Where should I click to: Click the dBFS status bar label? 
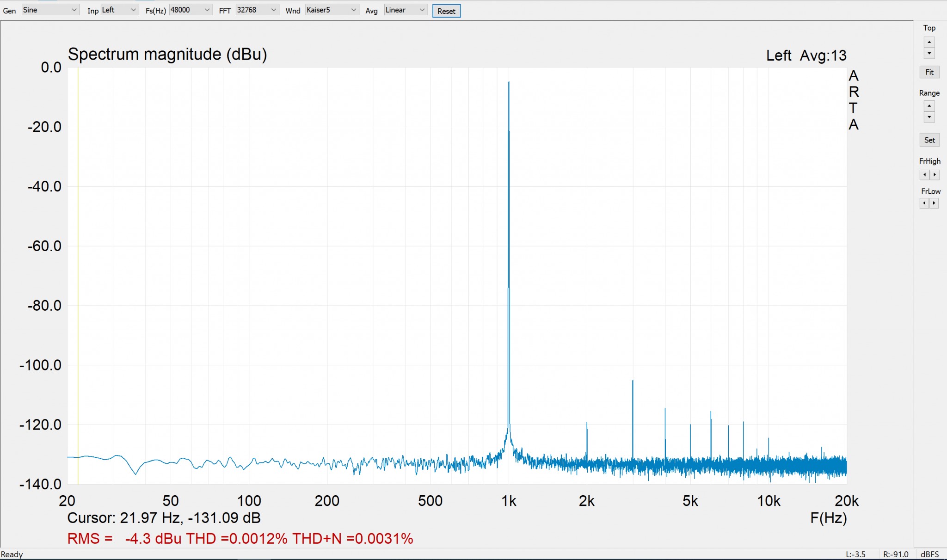tap(929, 554)
